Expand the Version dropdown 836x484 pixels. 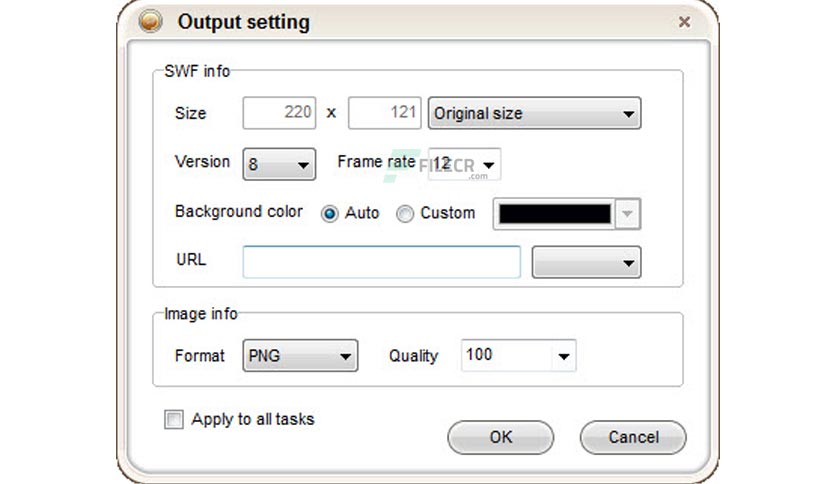(279, 164)
